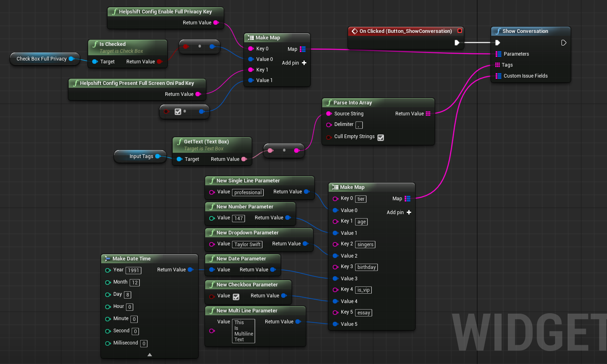This screenshot has width=607, height=364.
Task: Toggle the Cull Empty Strings checkbox
Action: 381,137
